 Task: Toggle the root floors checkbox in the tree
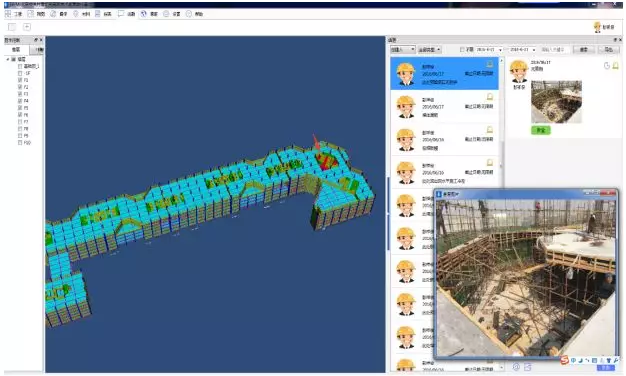14,59
